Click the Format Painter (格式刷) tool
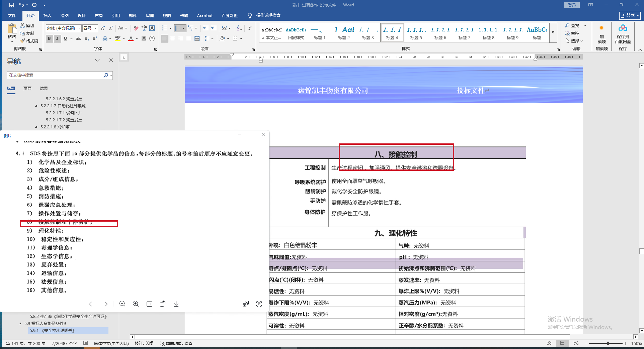The width and height of the screenshot is (644, 349). (x=29, y=41)
